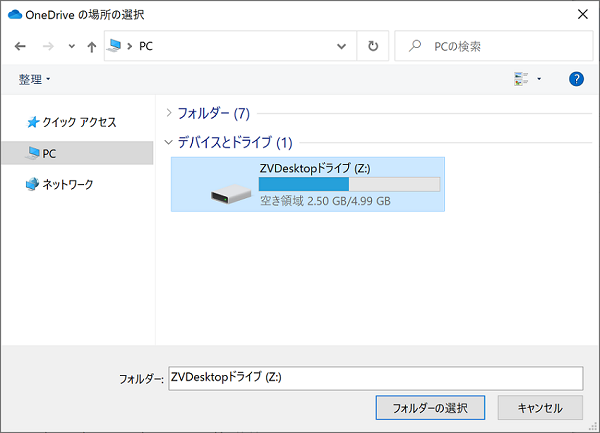The width and height of the screenshot is (600, 433).
Task: Close the OneDrive の場所の選択 dialog
Action: click(582, 15)
